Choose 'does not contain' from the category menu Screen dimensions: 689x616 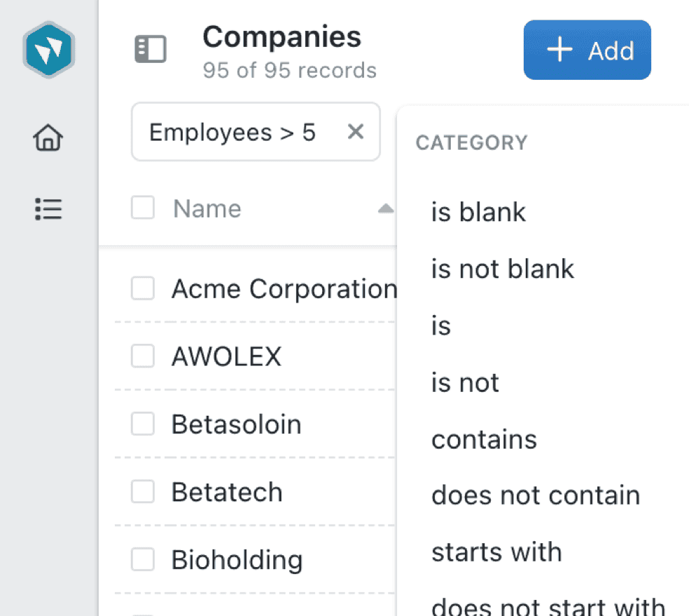click(536, 495)
